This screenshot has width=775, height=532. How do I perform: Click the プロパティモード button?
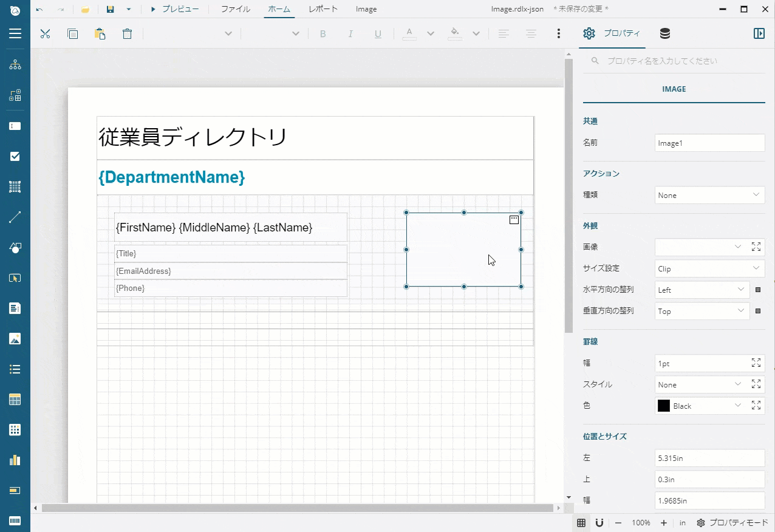point(732,523)
